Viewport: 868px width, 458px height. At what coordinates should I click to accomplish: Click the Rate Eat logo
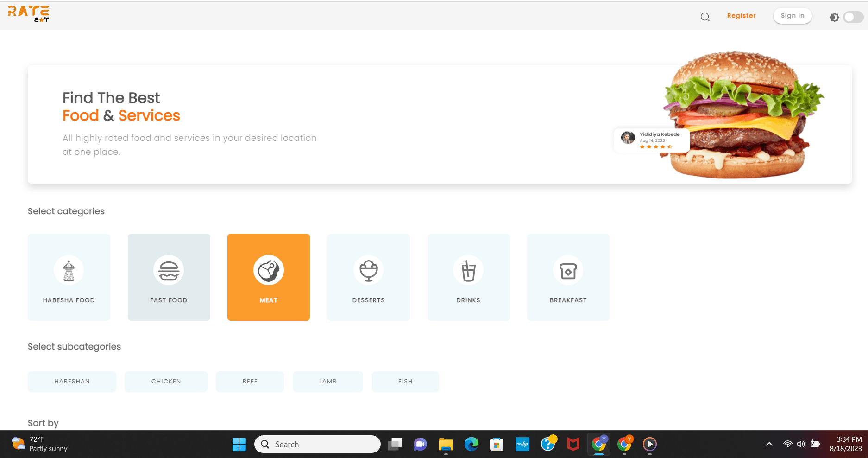click(x=29, y=14)
